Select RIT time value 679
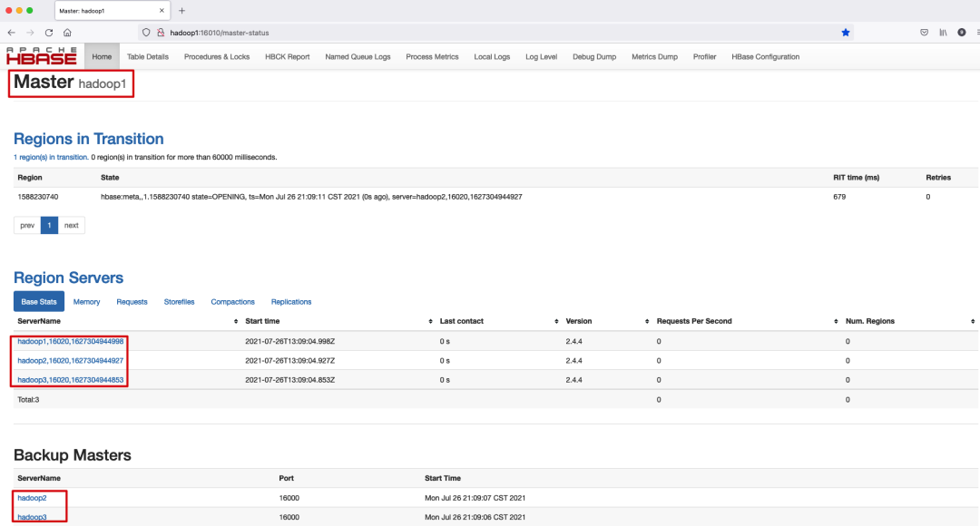The height and width of the screenshot is (526, 980). click(839, 197)
